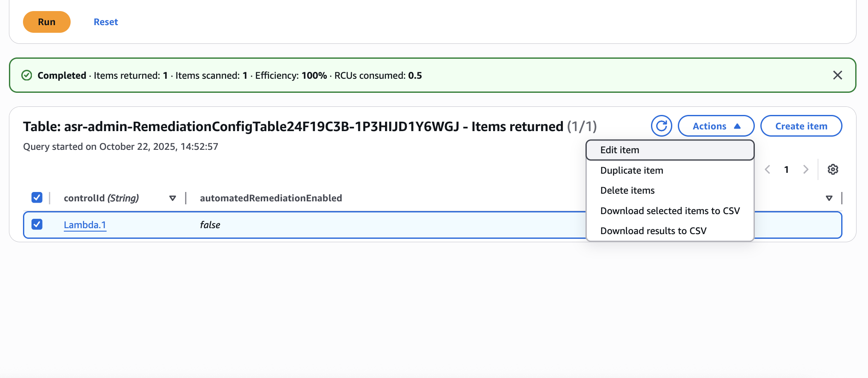
Task: Click Download results to CSV
Action: (653, 230)
